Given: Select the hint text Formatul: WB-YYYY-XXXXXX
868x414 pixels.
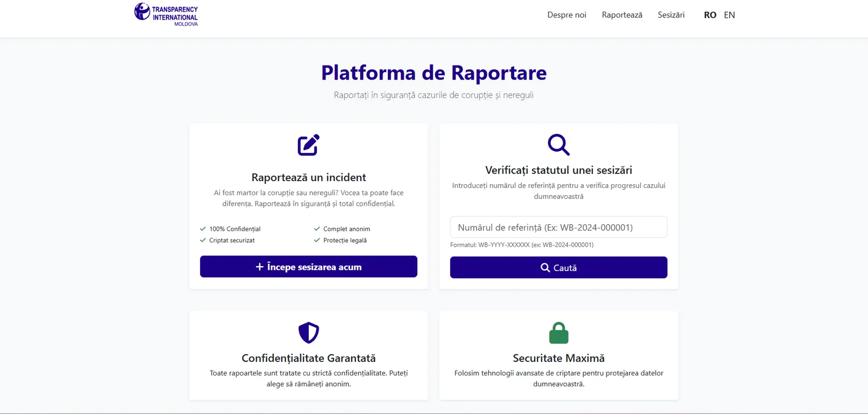Looking at the screenshot, I should coord(522,245).
